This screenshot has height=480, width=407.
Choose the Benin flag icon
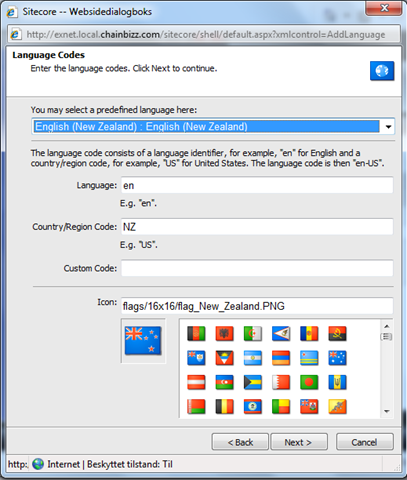point(281,407)
